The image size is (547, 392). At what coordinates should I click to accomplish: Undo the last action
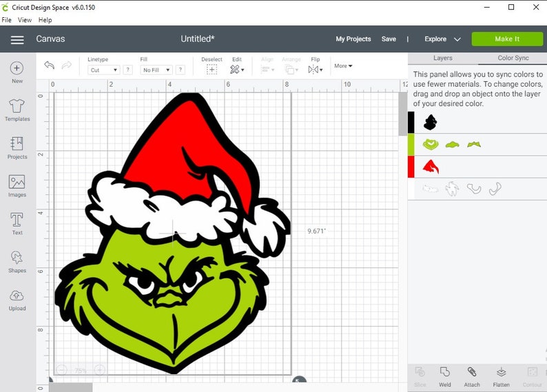coord(49,65)
